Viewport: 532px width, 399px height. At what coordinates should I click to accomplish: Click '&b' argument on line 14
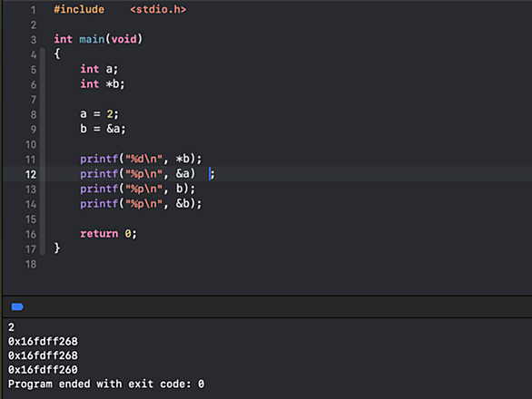pos(182,203)
